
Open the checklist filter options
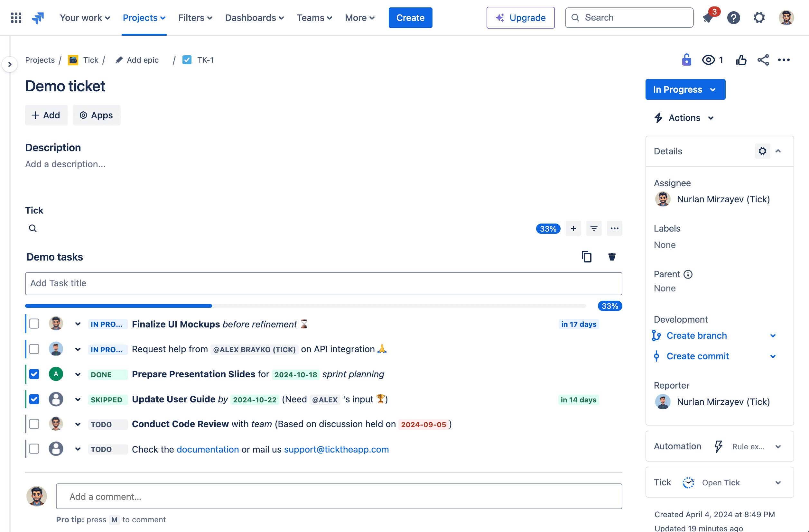pos(594,228)
